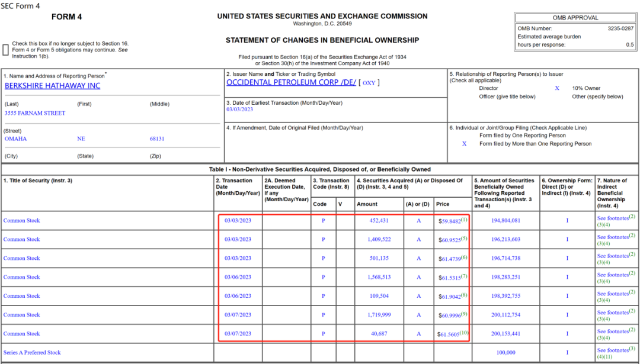Image resolution: width=640 pixels, height=364 pixels.
Task: Select the 10% Owner X mark
Action: (556, 88)
